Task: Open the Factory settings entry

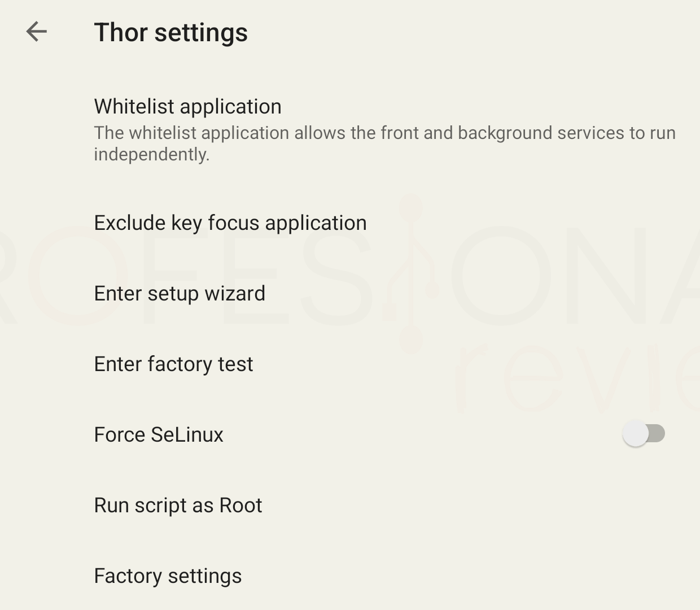Action: click(350, 576)
